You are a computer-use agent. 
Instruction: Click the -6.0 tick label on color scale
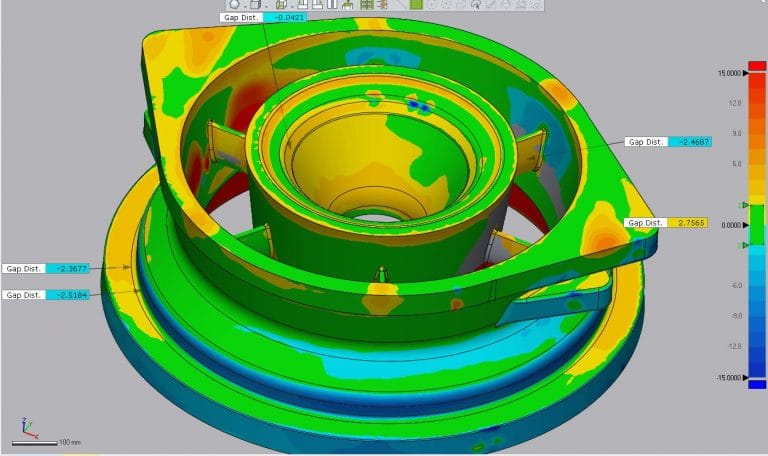pos(736,286)
